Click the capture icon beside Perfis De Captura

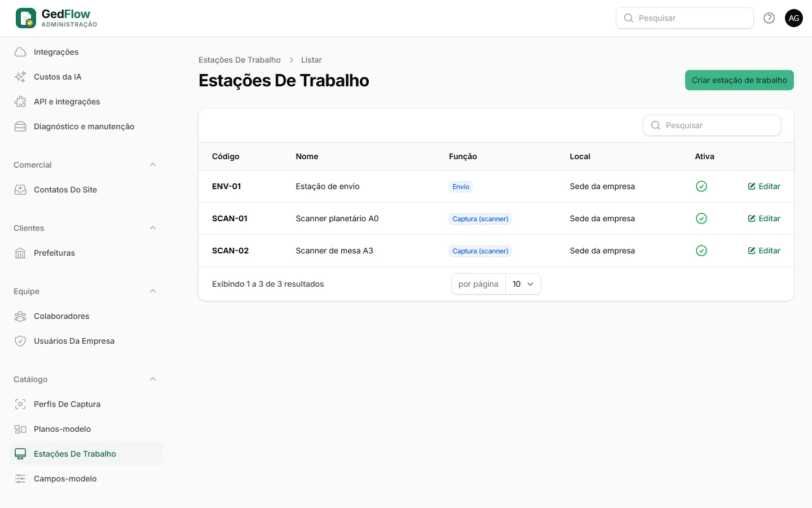coord(20,404)
